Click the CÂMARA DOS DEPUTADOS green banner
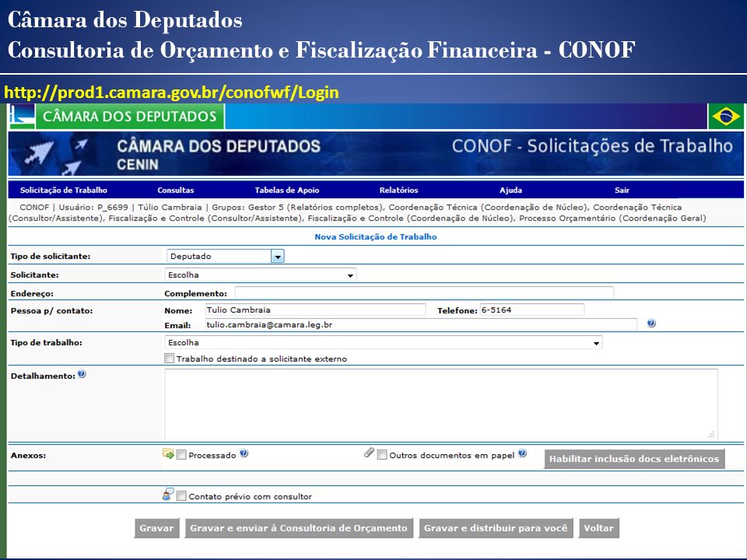The image size is (747, 560). click(130, 116)
